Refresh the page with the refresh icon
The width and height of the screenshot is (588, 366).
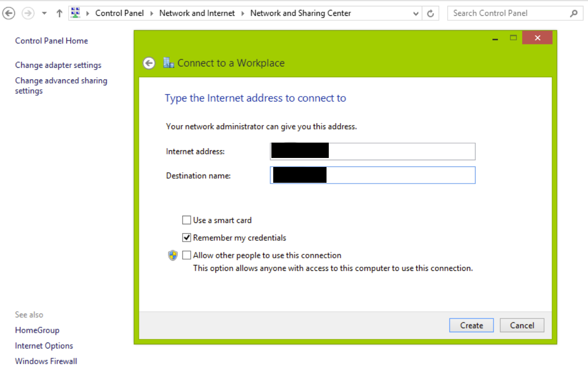tap(431, 13)
